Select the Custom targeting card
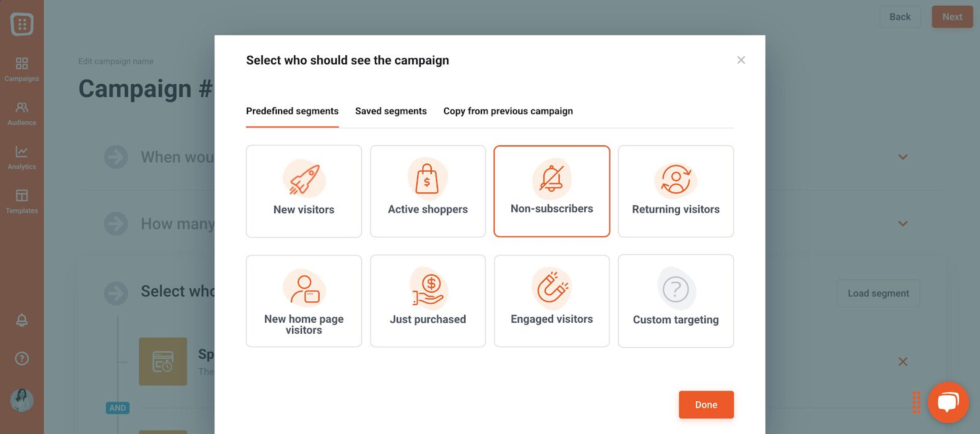The width and height of the screenshot is (980, 434). (x=676, y=301)
